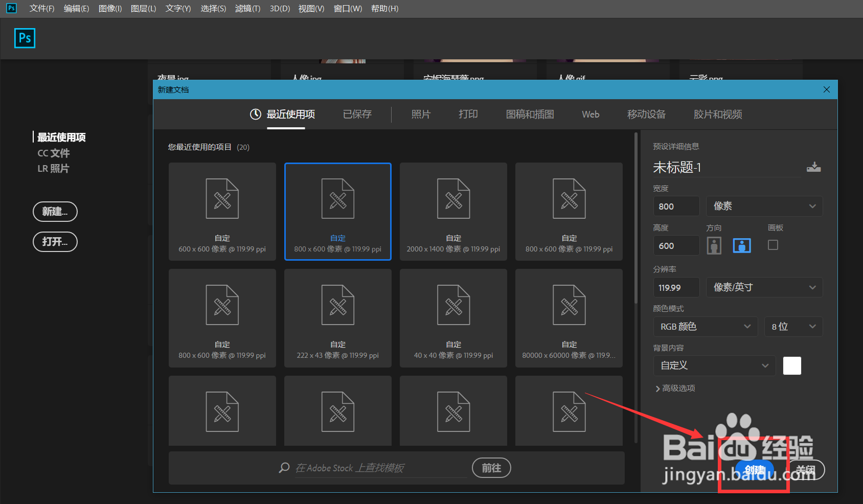The width and height of the screenshot is (863, 504).
Task: Open the 像素/英寸 resolution unit dropdown
Action: [764, 287]
